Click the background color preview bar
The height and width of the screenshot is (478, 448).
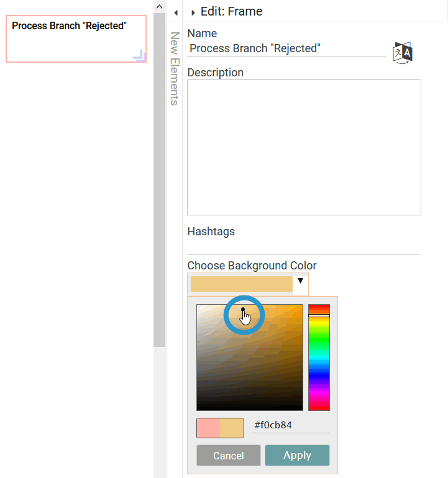coord(241,284)
